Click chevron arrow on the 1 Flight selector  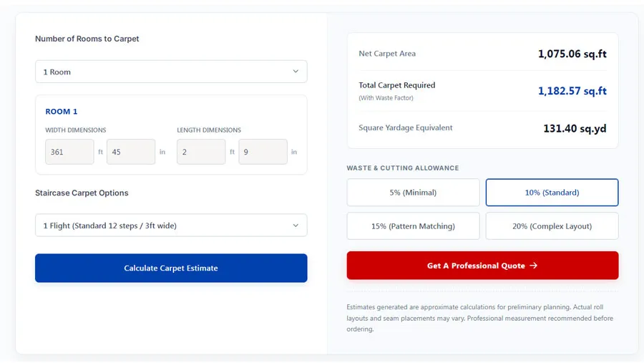[296, 226]
